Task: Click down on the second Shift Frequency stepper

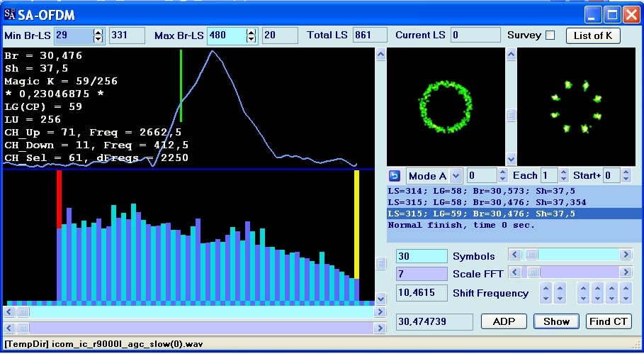Action: [x=560, y=299]
